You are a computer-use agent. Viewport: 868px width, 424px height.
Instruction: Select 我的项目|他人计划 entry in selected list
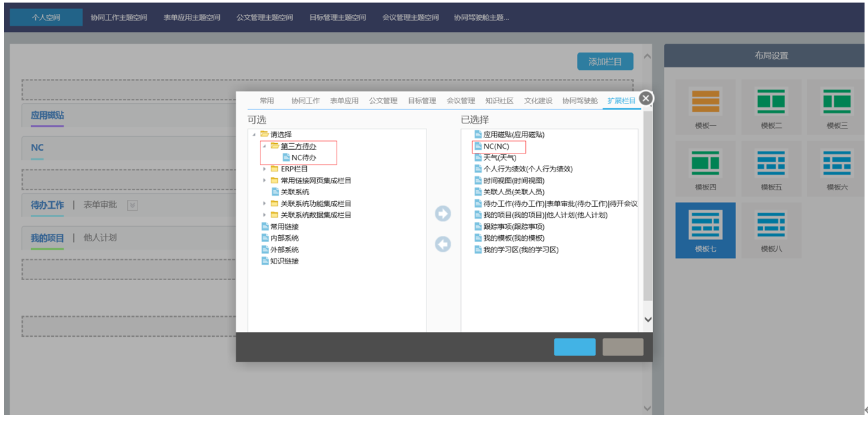coord(545,215)
